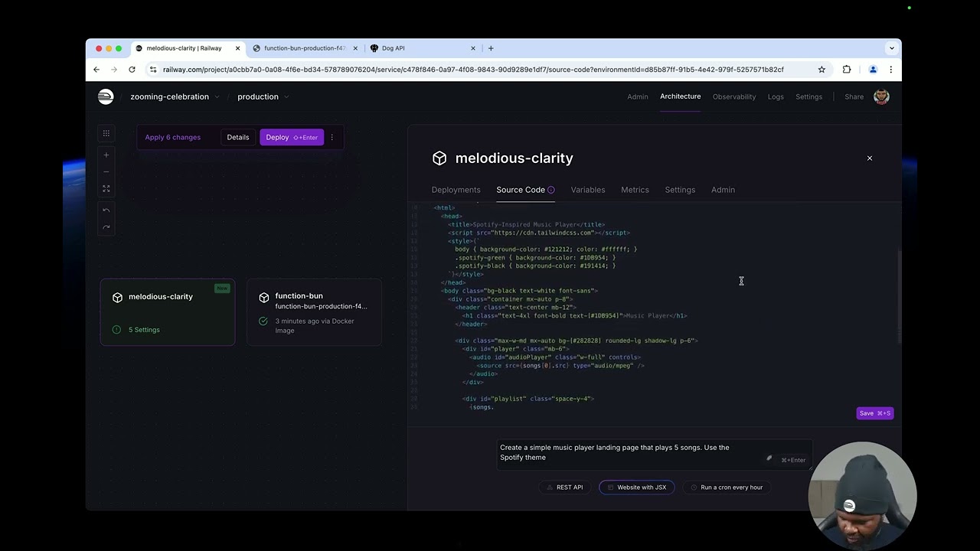Screen dimensions: 980x551
Task: Open the Chrome profile icon
Action: click(x=873, y=70)
